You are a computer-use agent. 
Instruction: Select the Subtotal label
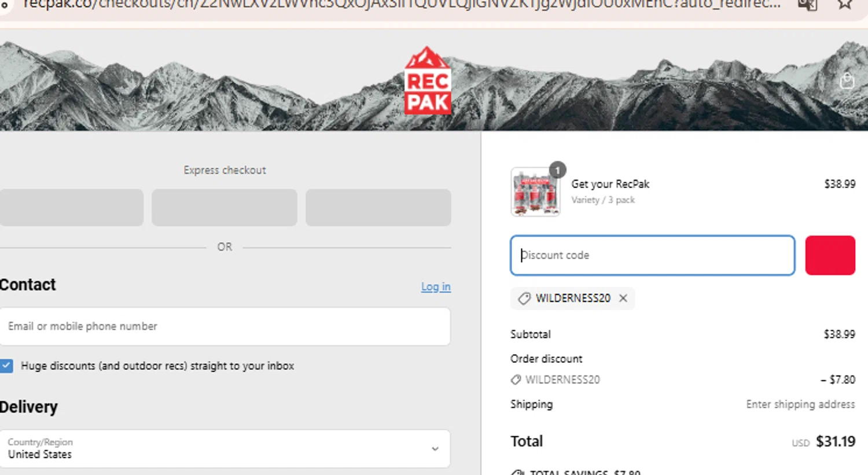531,334
